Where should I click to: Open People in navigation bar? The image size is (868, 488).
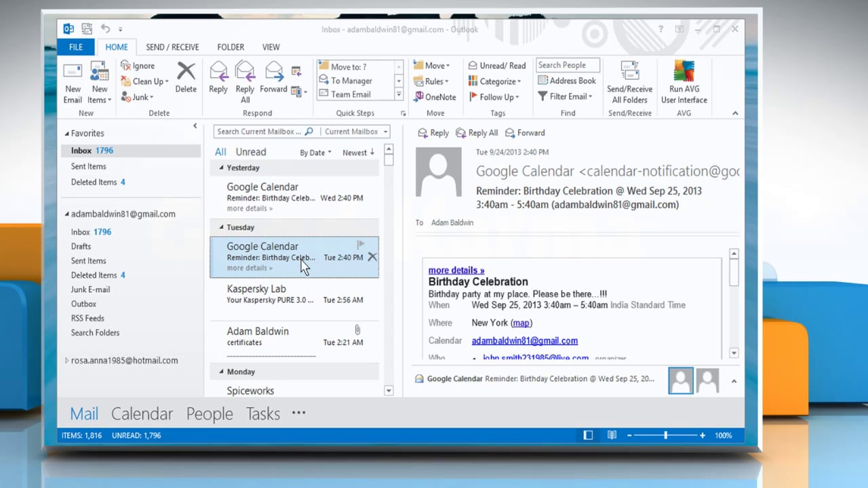tap(210, 413)
